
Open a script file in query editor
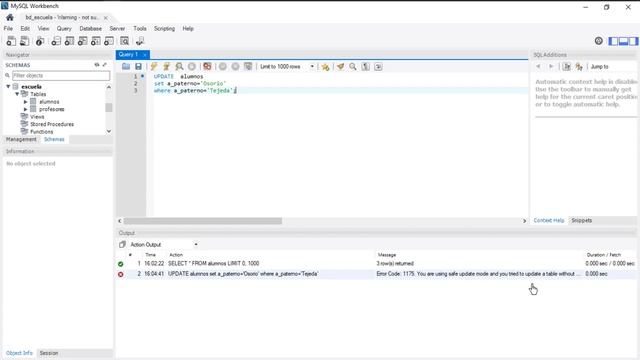[126, 67]
